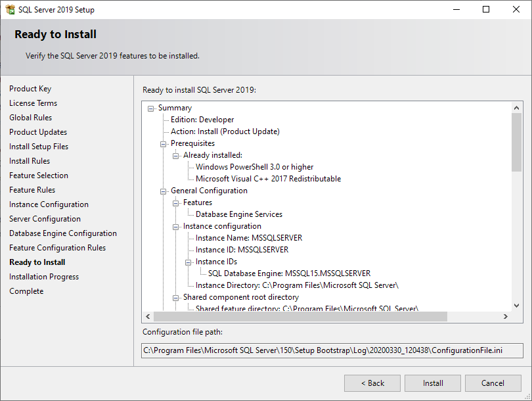The image size is (532, 401).
Task: Collapse the Prerequisites tree node
Action: [164, 144]
